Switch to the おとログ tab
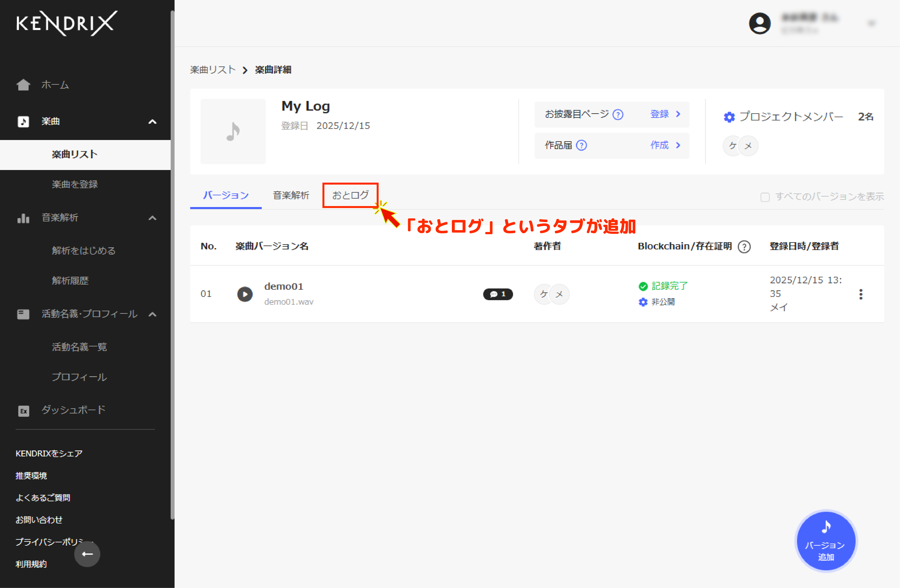This screenshot has height=588, width=900. [x=350, y=195]
